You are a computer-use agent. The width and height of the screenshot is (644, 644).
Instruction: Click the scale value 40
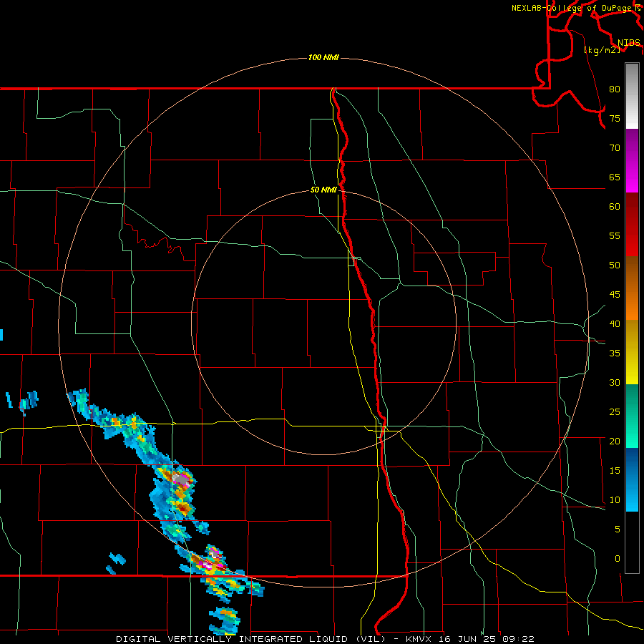615,324
